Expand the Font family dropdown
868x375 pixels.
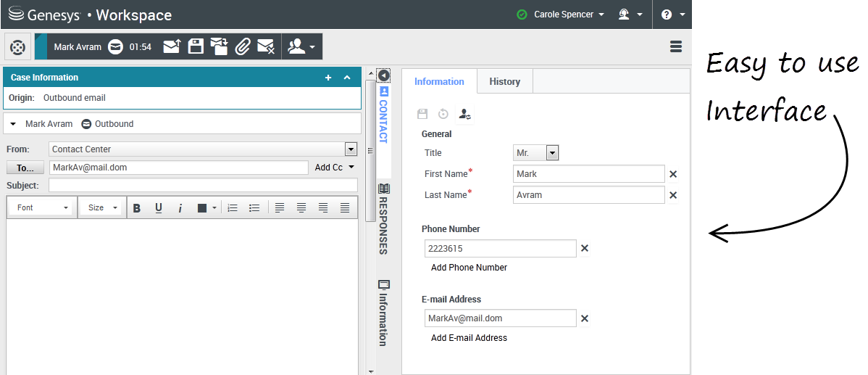point(43,208)
